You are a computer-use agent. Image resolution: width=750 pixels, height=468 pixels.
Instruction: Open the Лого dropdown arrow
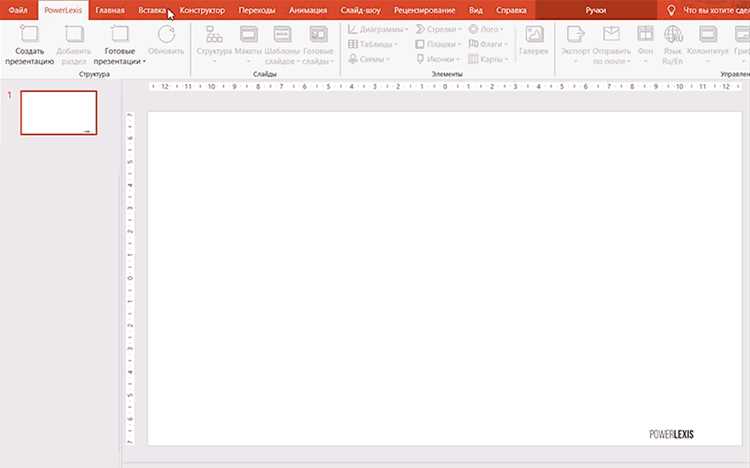coord(502,30)
